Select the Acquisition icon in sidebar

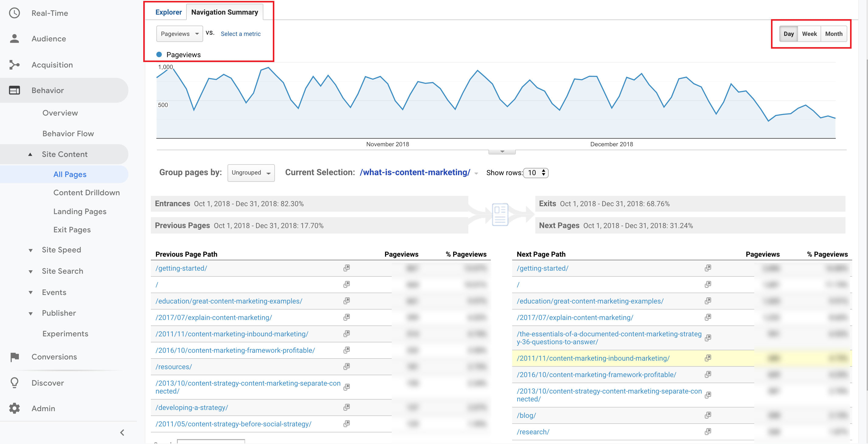coord(15,64)
